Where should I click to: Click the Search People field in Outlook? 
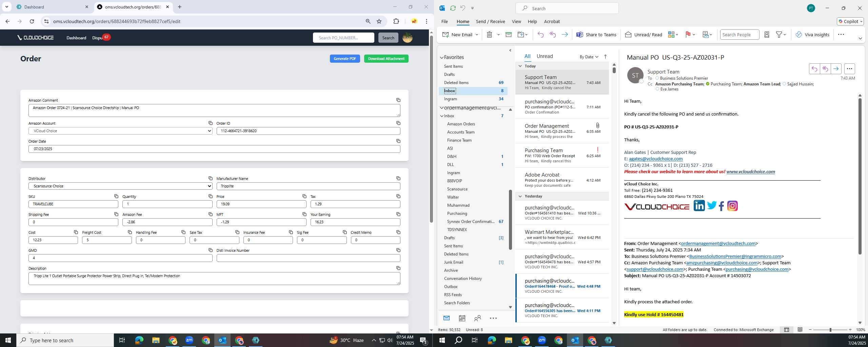[x=739, y=35]
